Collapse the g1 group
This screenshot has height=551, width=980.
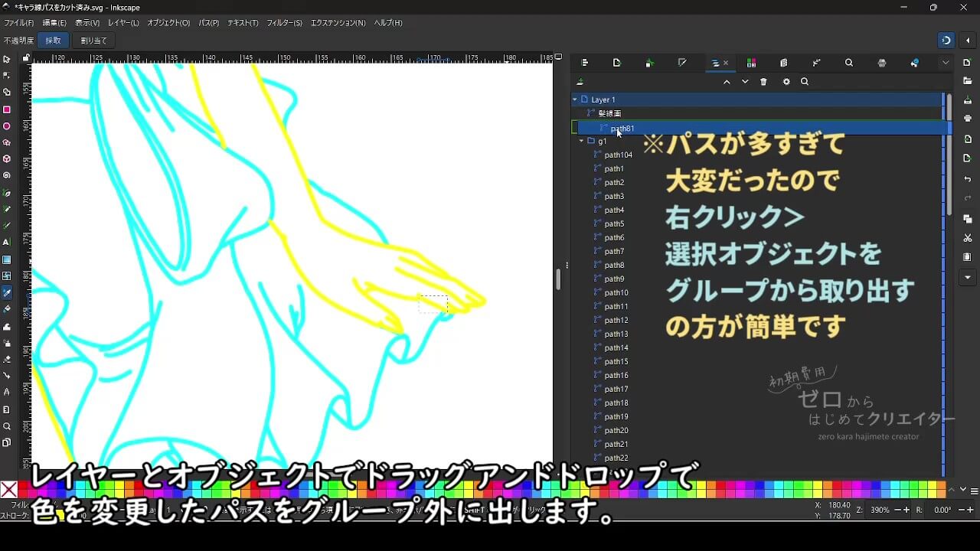click(x=581, y=141)
